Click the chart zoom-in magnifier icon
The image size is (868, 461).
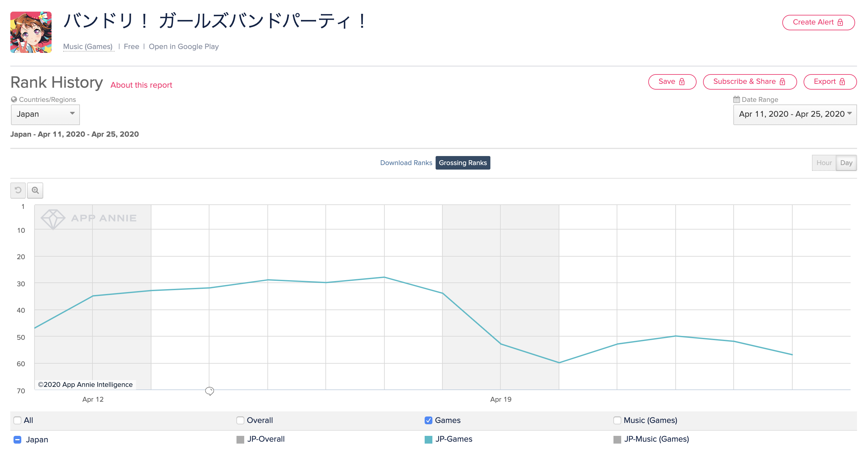[35, 190]
